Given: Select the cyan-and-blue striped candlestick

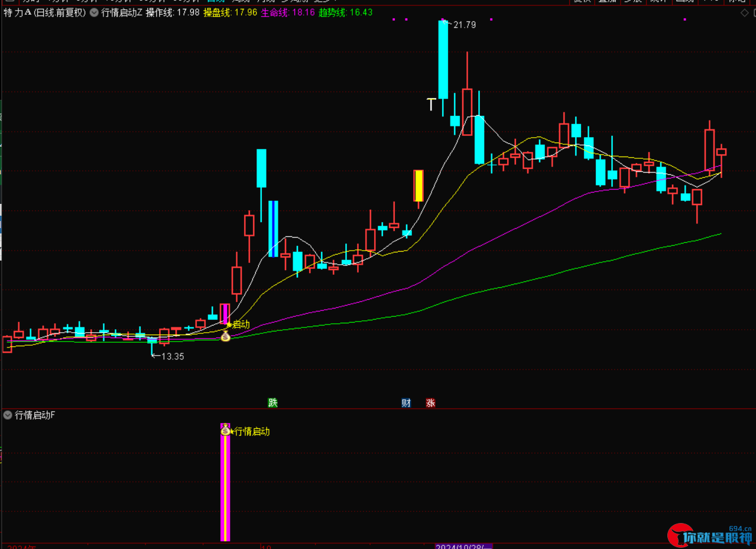Looking at the screenshot, I should pos(273,229).
